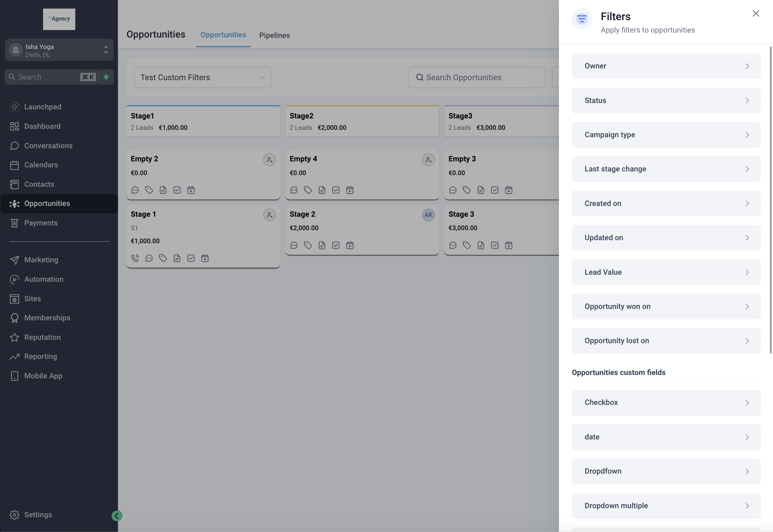
Task: Switch to the Pipelines tab
Action: click(274, 35)
